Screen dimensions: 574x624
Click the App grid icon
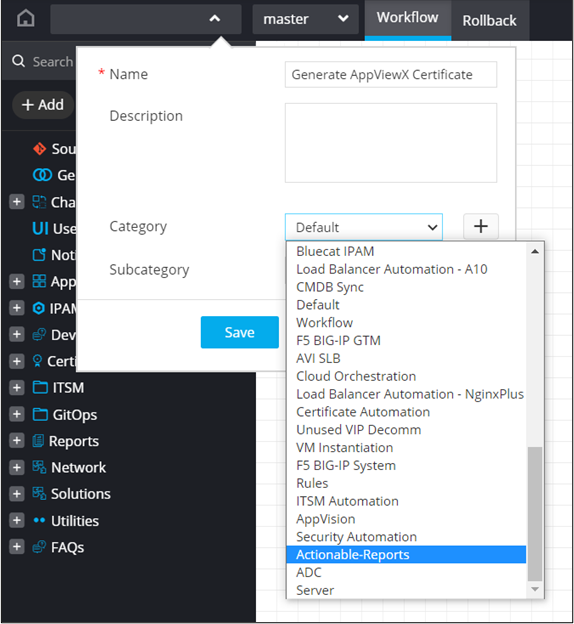39,281
